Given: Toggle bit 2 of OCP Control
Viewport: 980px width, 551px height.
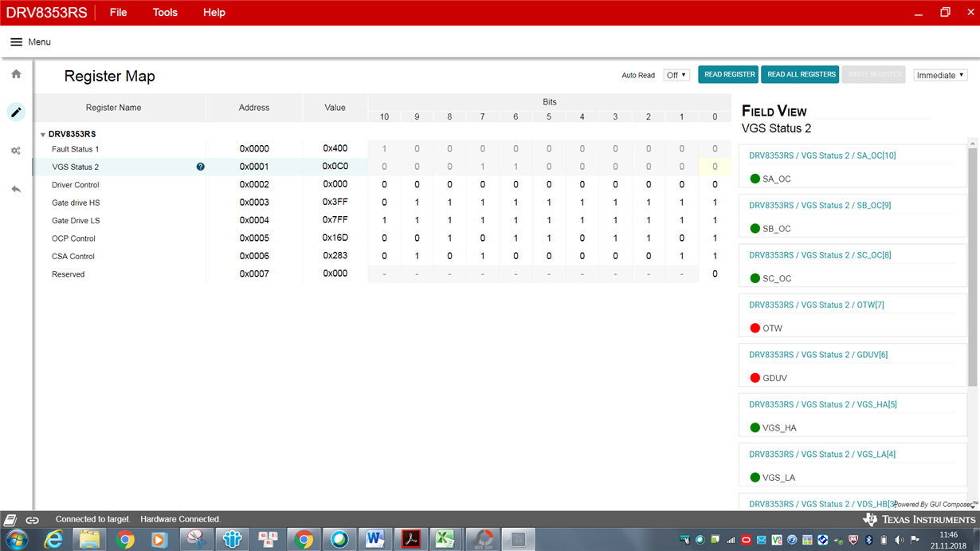Looking at the screenshot, I should tap(649, 238).
